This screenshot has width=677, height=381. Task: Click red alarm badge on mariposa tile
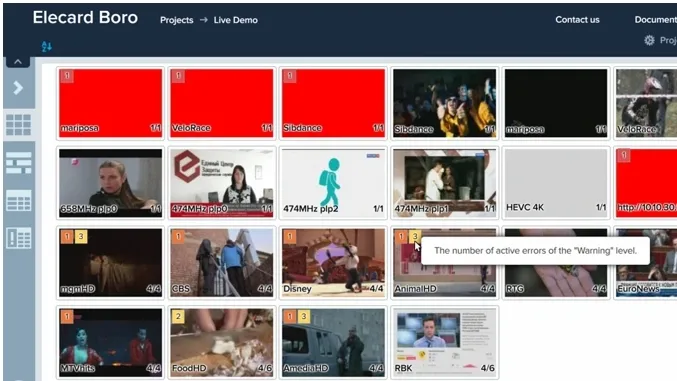(66, 76)
